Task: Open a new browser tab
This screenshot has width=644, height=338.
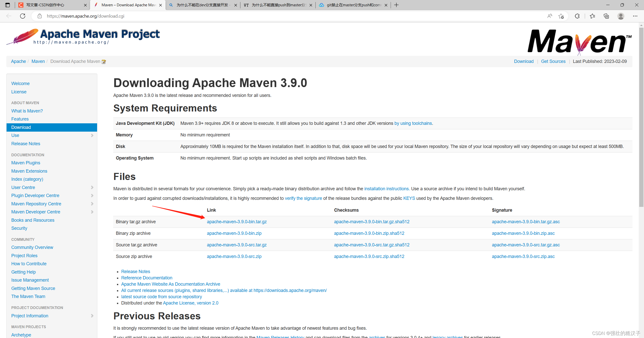Action: coord(396,5)
